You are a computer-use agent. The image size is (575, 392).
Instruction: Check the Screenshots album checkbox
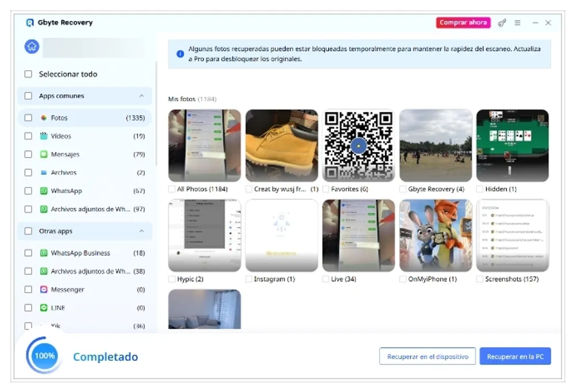(x=480, y=279)
